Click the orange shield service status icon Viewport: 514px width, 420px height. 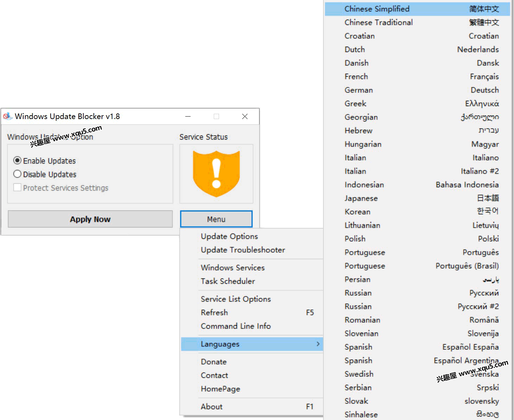click(216, 173)
